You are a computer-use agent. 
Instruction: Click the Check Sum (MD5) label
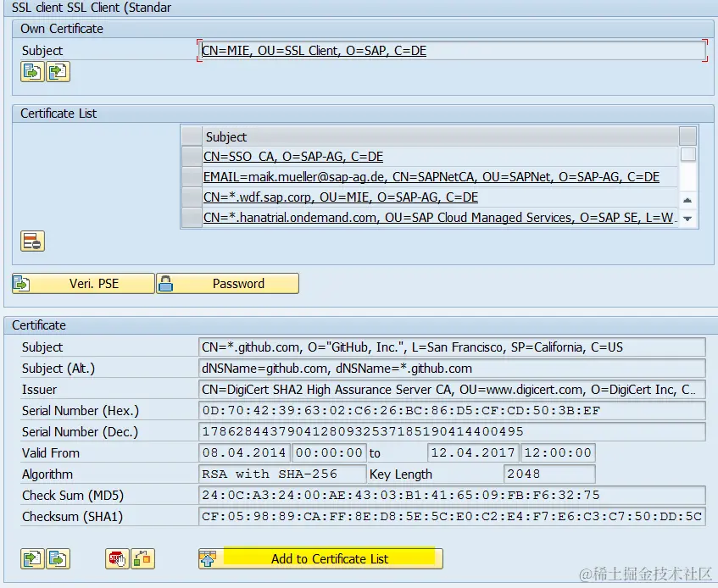point(73,495)
